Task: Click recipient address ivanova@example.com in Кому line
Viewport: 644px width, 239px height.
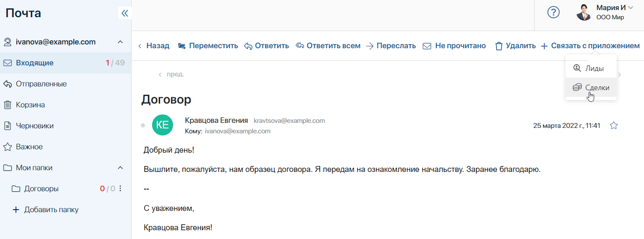Action: pyautogui.click(x=238, y=131)
